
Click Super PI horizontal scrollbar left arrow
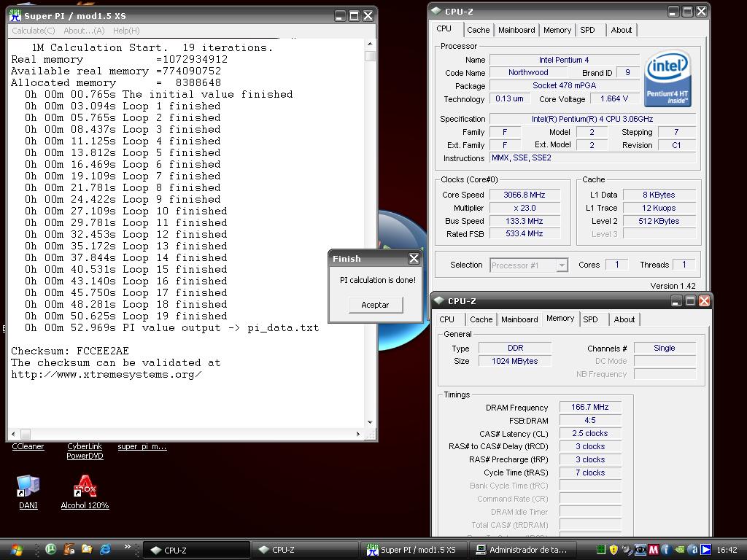tap(13, 434)
